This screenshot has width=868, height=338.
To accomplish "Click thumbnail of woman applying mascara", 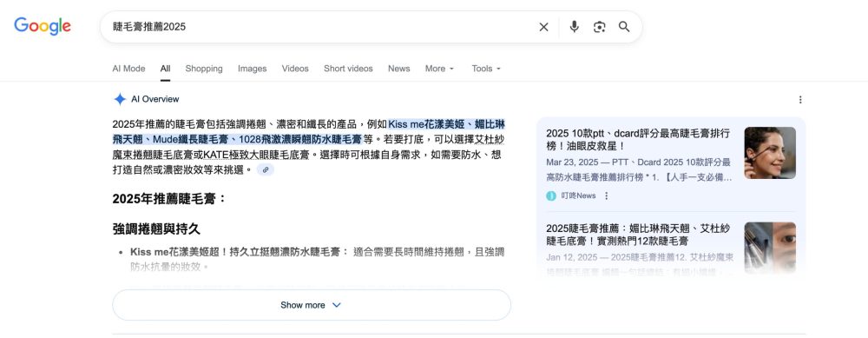I will 769,152.
